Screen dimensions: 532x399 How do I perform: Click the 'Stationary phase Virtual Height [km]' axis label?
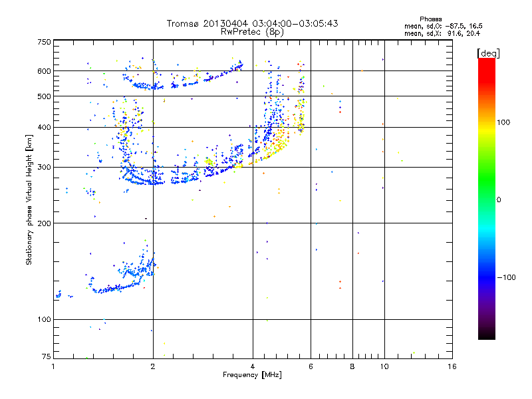click(x=29, y=199)
